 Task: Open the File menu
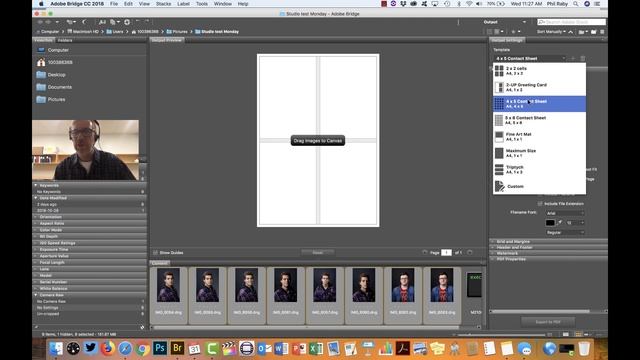[x=114, y=4]
